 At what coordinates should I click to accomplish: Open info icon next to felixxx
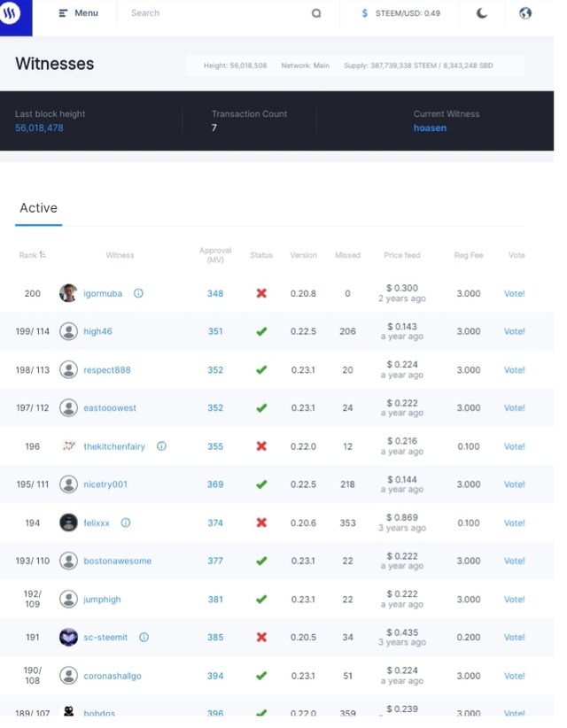click(126, 523)
